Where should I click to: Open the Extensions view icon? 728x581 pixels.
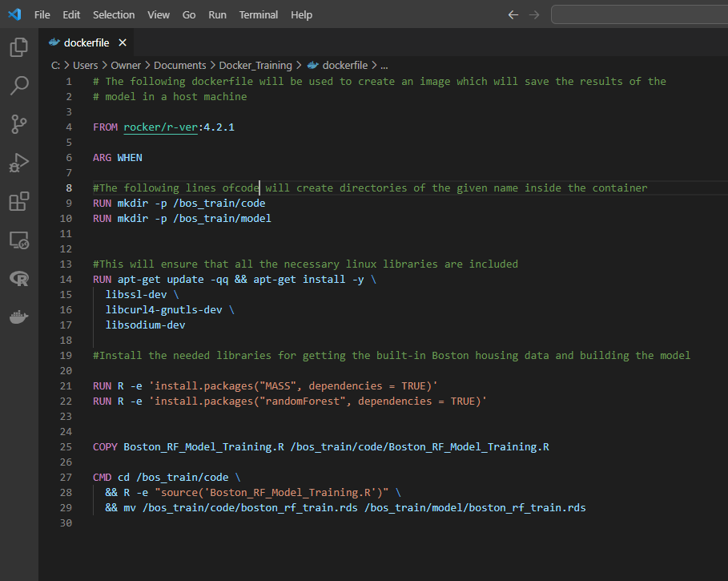18,201
